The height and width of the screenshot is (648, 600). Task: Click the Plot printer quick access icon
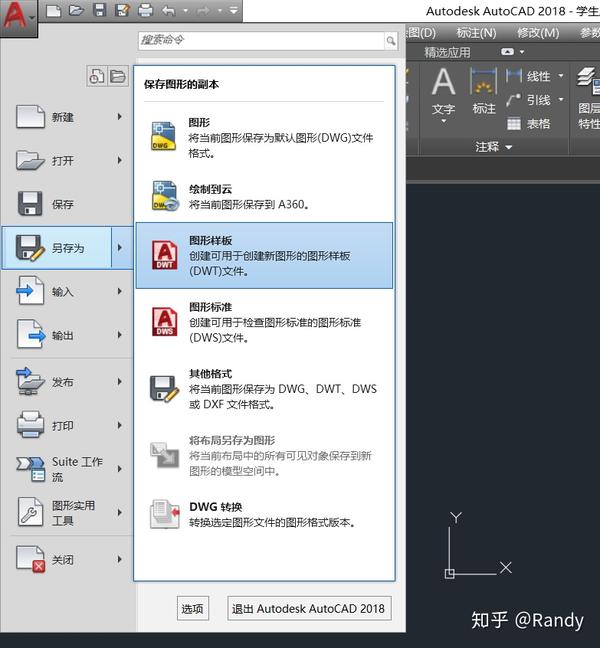[145, 10]
